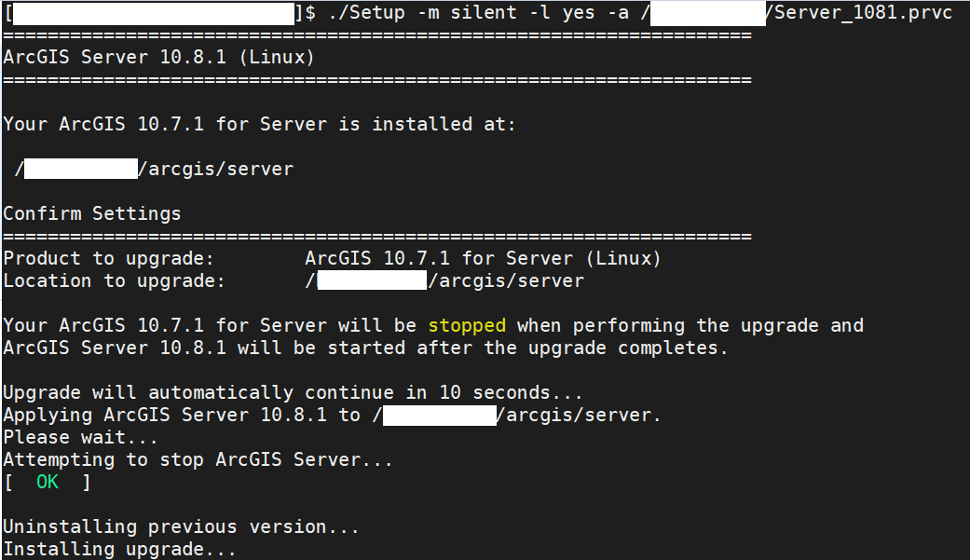Click the 'Uninstalling previous version...' line

[x=182, y=527]
